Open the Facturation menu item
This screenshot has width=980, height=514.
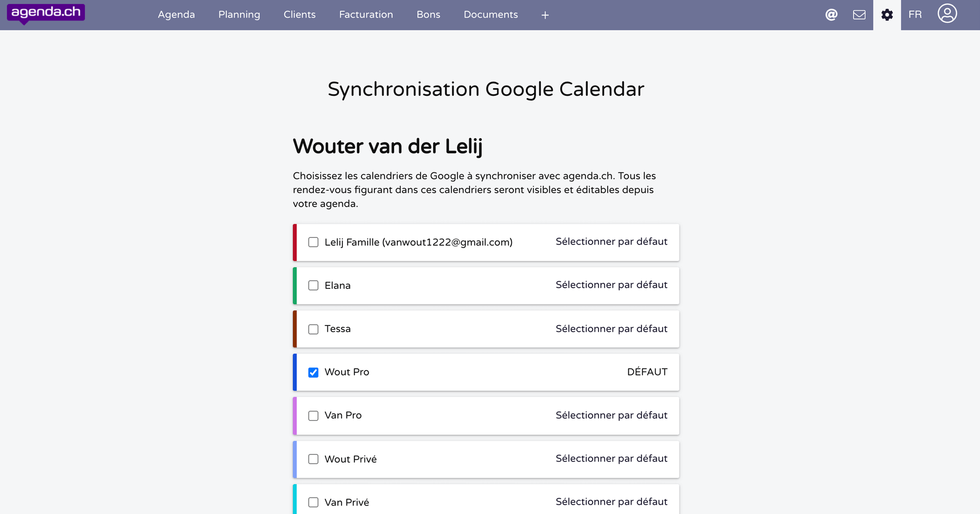pos(366,15)
